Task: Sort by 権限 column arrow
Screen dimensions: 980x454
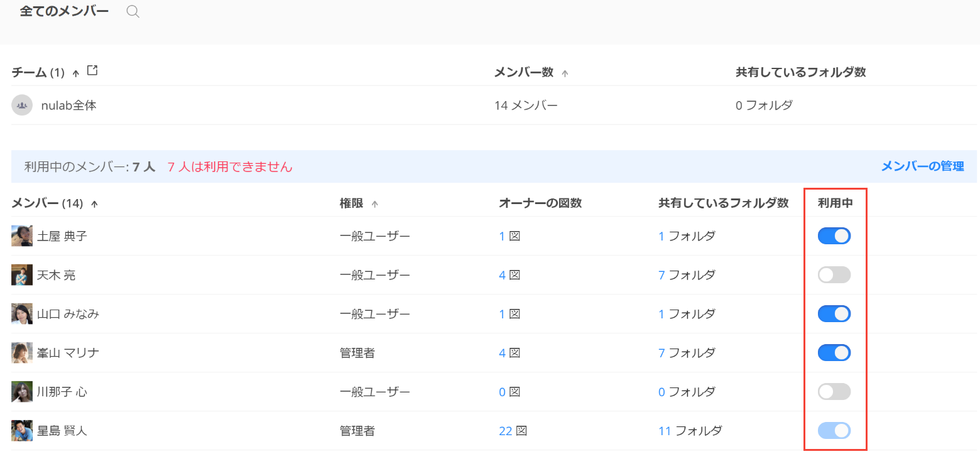Action: 375,204
